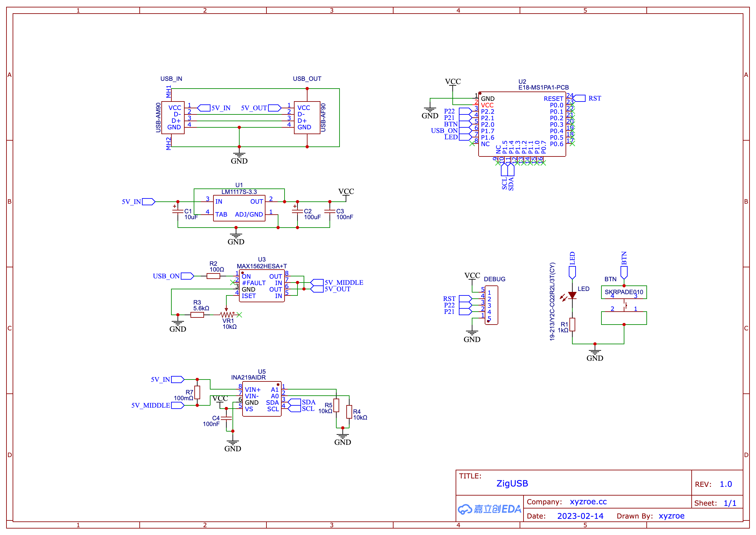Click the C2 100uF capacitor symbol

tap(297, 211)
